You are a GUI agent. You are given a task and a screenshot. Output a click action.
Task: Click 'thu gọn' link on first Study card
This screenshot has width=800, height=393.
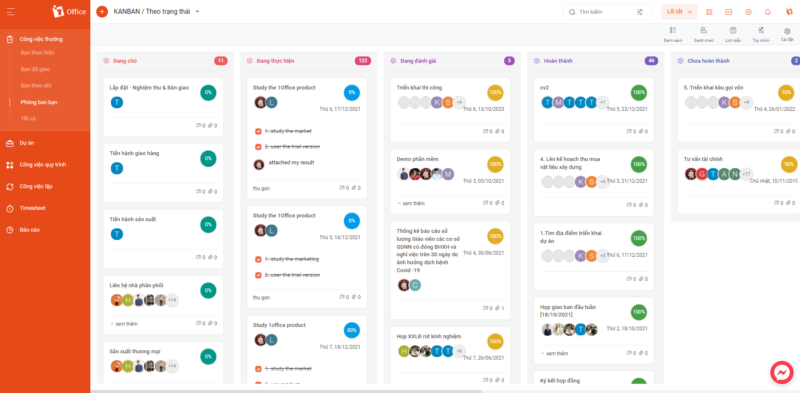tap(261, 188)
